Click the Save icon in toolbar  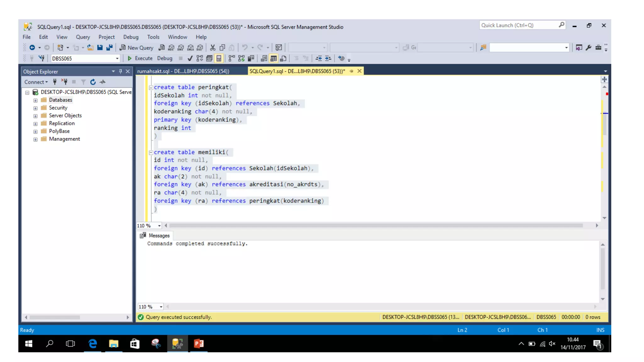pyautogui.click(x=100, y=47)
